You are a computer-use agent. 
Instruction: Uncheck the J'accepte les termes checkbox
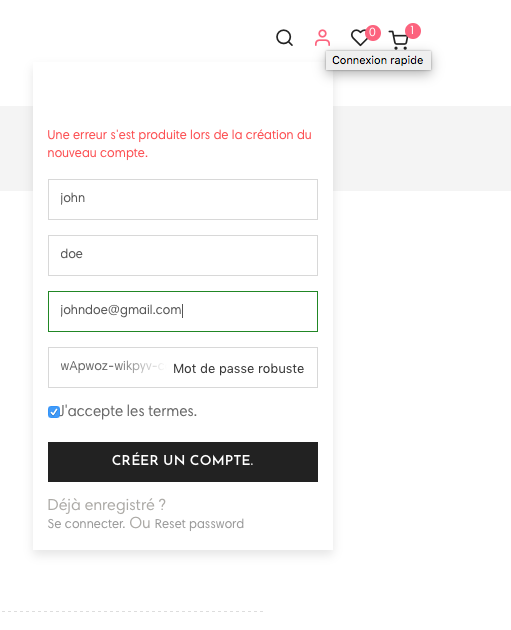click(53, 412)
